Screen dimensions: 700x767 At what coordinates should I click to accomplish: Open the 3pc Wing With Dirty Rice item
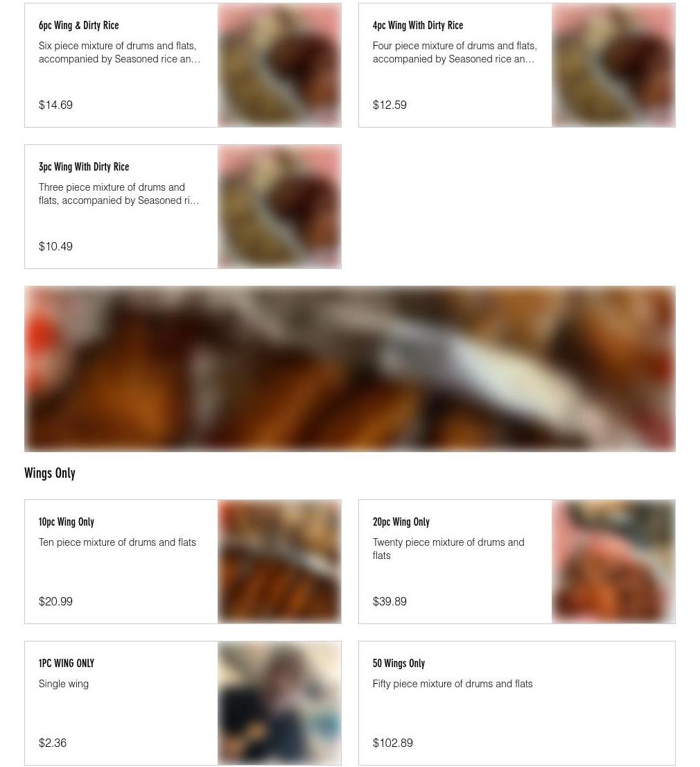pos(183,207)
